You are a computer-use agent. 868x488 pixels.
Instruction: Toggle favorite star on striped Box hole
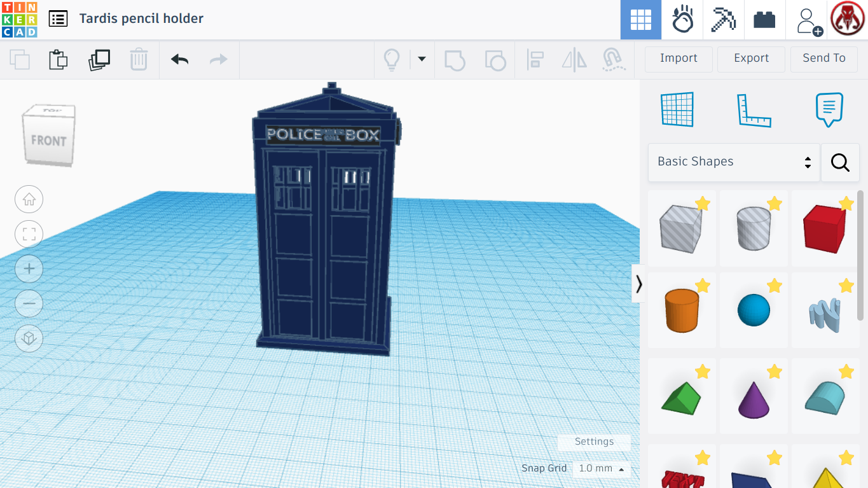point(702,204)
